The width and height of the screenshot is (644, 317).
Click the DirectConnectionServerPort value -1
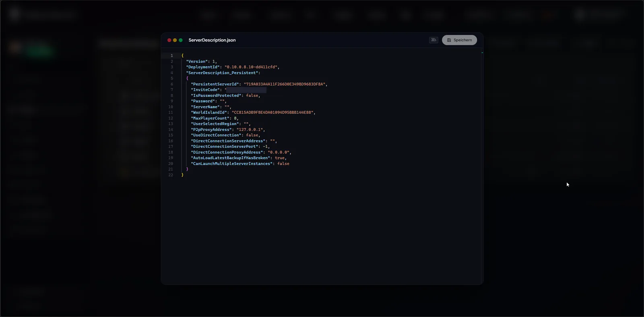tap(265, 147)
